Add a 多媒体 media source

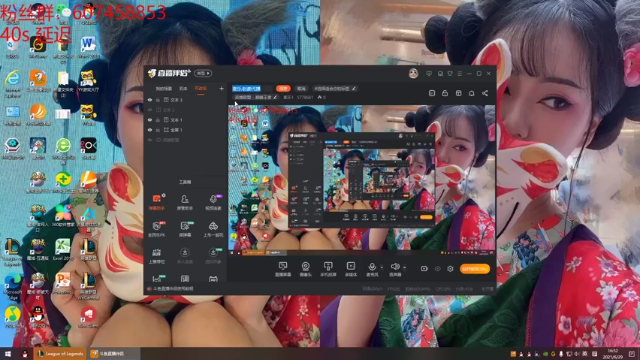click(351, 269)
